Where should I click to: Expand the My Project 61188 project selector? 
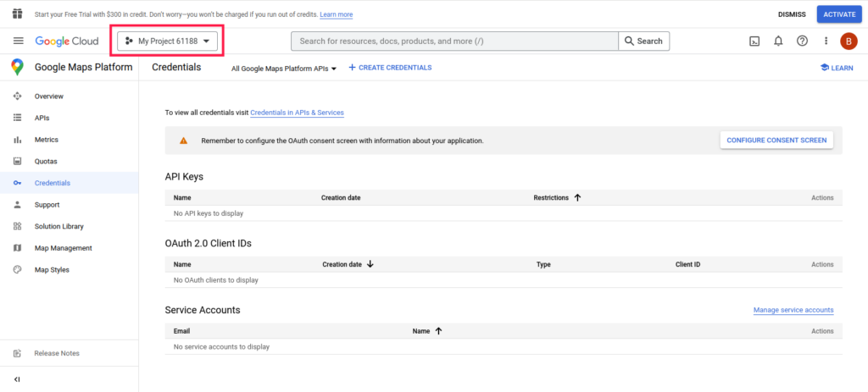click(x=167, y=41)
